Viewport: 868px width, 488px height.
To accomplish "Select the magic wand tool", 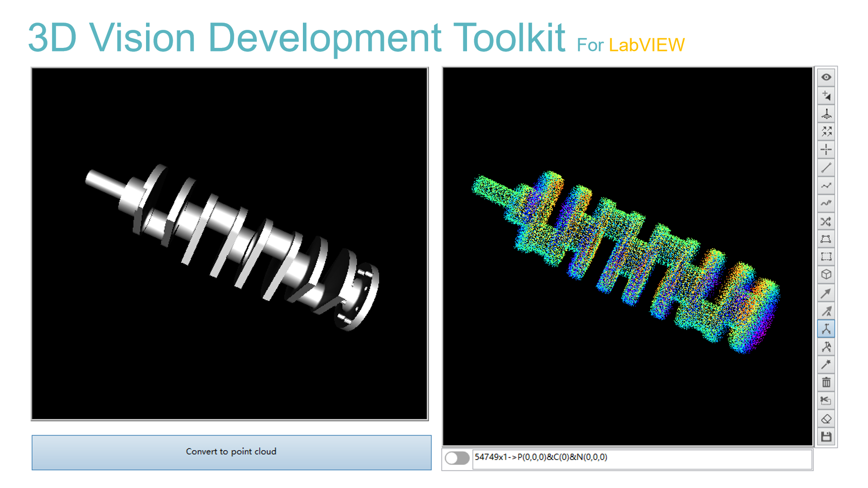I will tap(826, 364).
